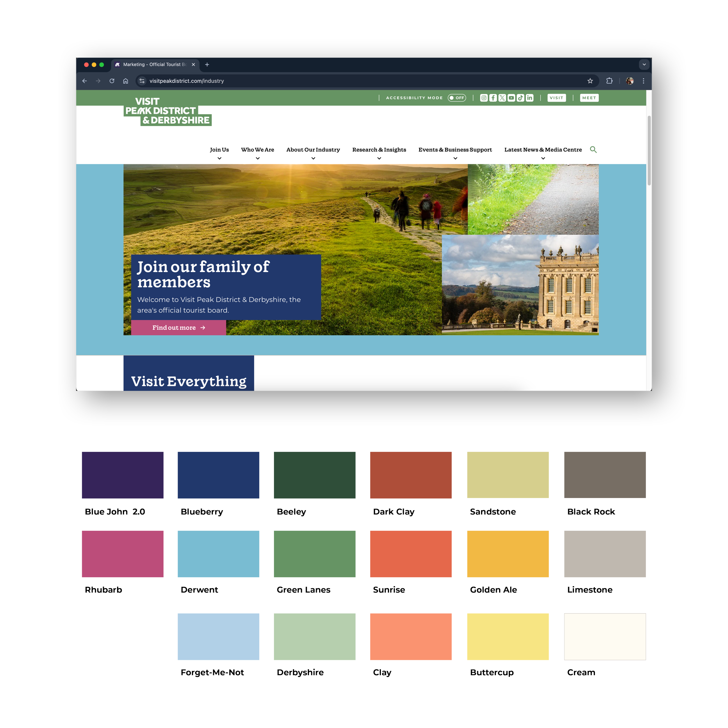
Task: Click the site search magnifier icon
Action: coord(593,150)
